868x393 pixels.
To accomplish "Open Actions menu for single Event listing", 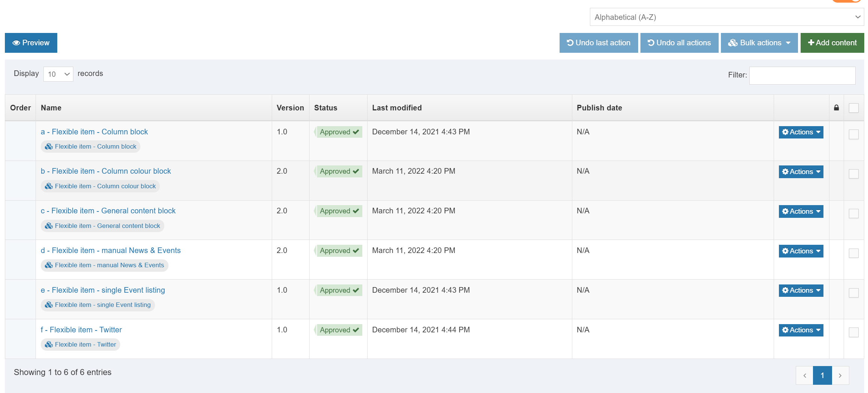I will (801, 290).
